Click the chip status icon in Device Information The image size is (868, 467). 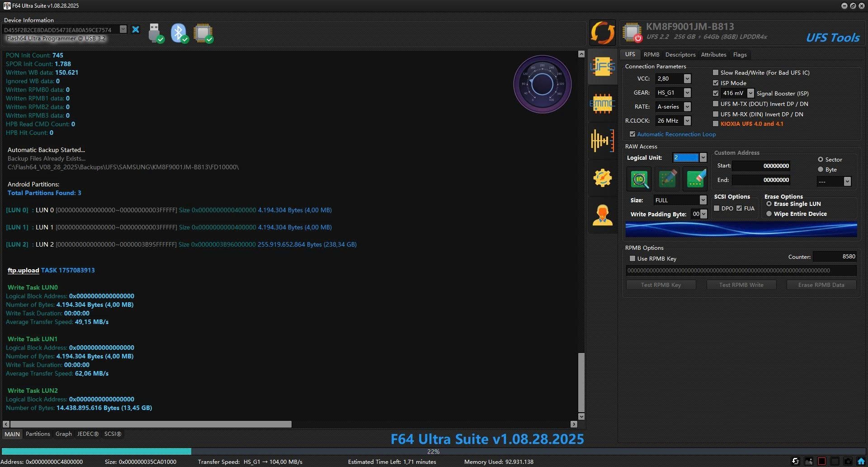[x=203, y=33]
